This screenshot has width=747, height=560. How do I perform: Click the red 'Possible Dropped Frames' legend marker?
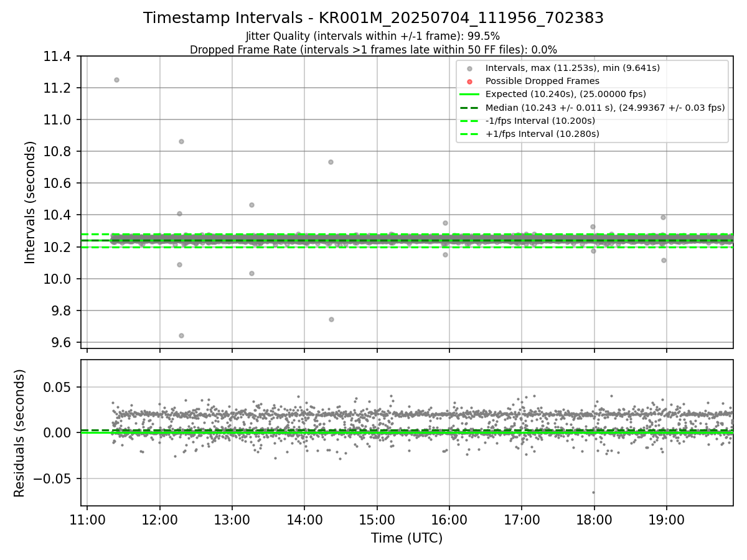pos(470,82)
